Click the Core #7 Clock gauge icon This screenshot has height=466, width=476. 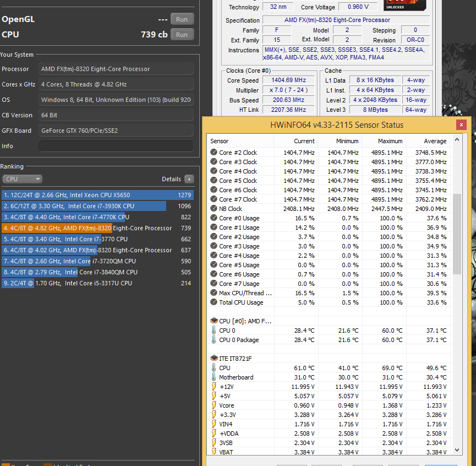[x=214, y=199]
